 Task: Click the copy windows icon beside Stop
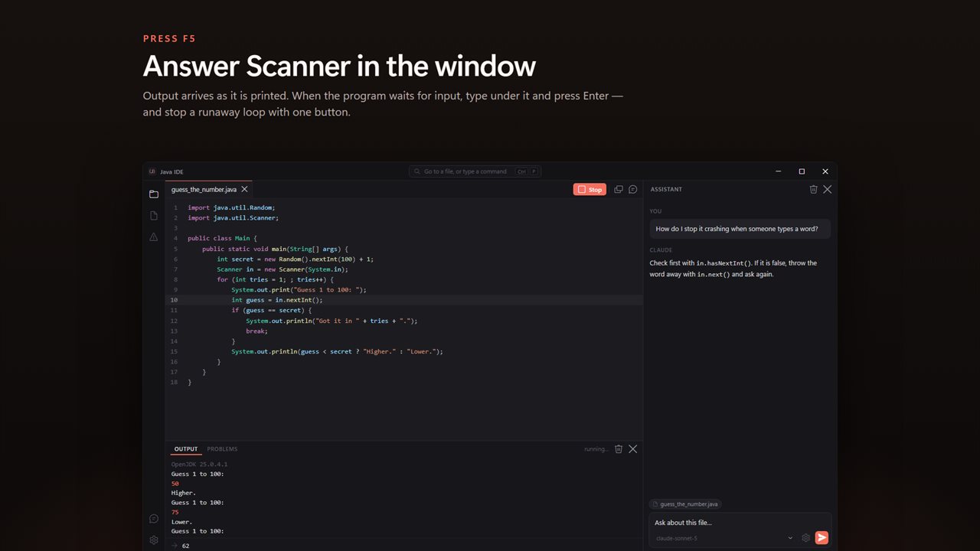(619, 189)
